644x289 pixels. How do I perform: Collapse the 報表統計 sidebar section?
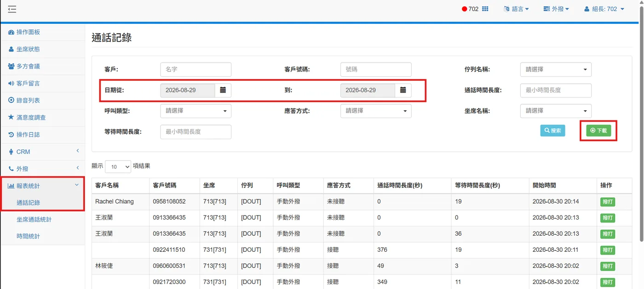pos(42,186)
